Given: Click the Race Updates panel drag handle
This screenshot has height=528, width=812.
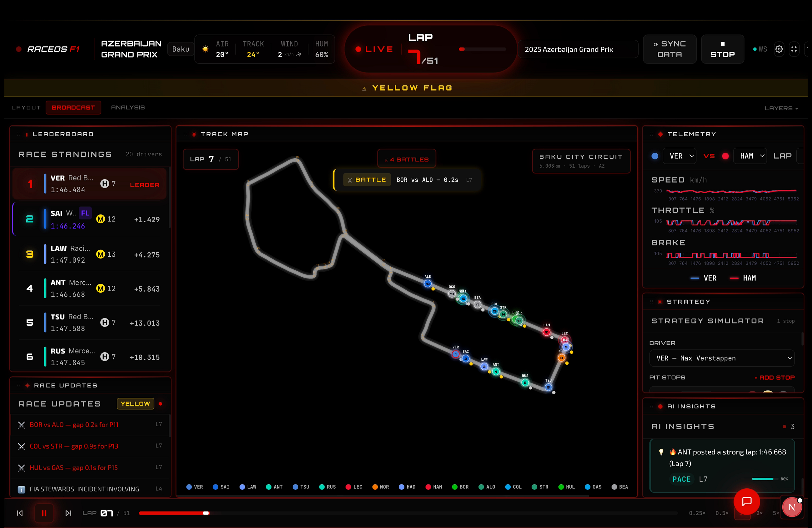Looking at the screenshot, I should coord(19,385).
